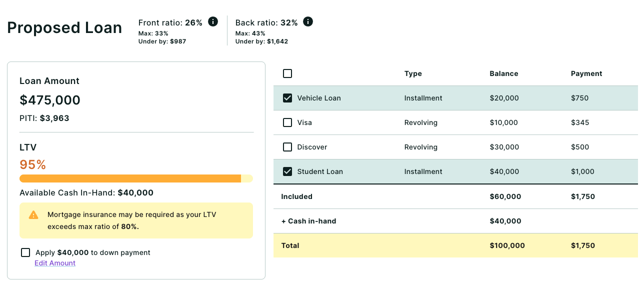
Task: Check the Discover debt checkbox
Action: point(287,147)
